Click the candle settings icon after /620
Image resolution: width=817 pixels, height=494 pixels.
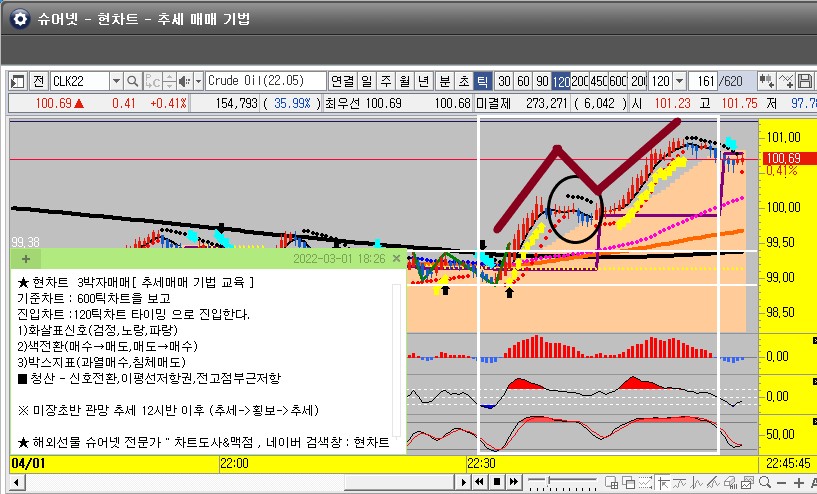pos(766,81)
